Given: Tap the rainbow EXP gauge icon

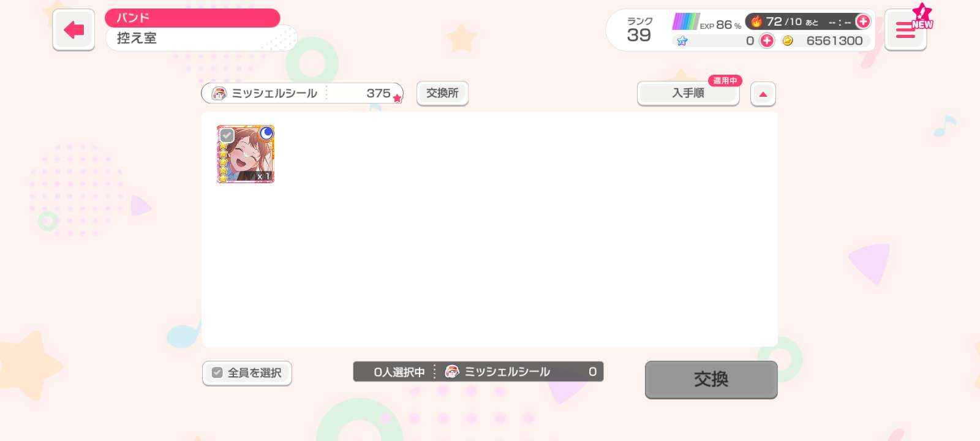Looking at the screenshot, I should 685,21.
